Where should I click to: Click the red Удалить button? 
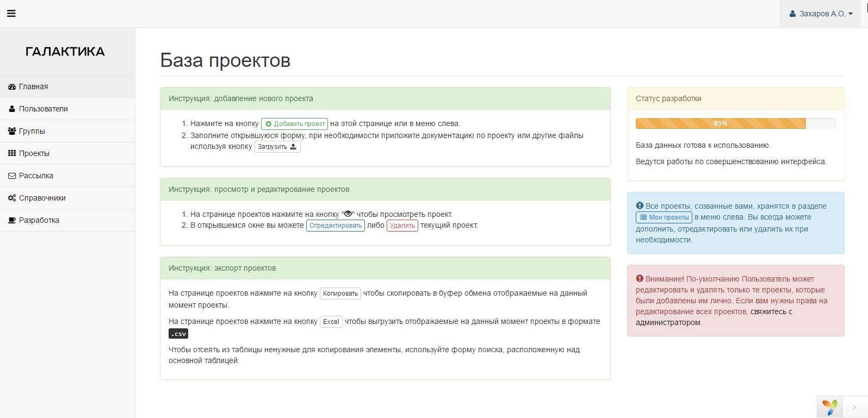pos(402,226)
